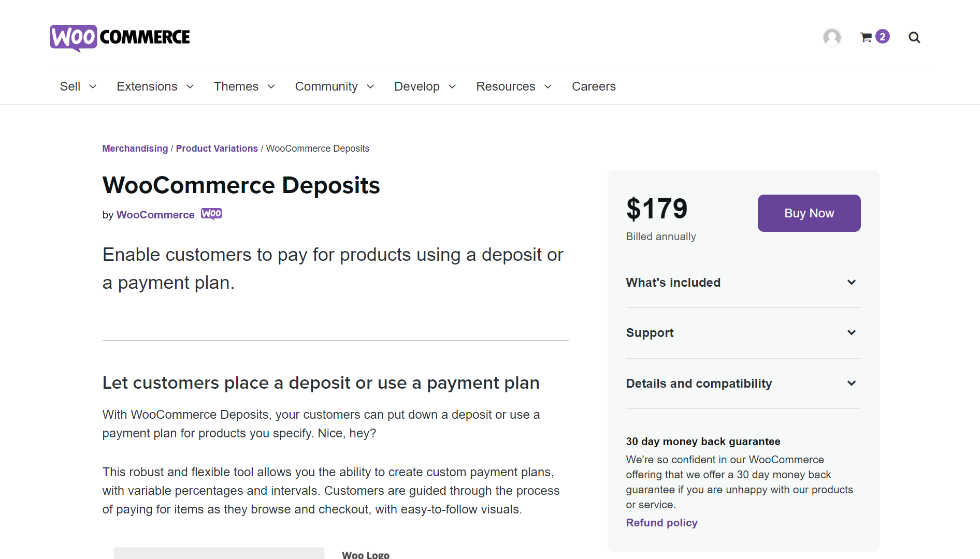Viewport: 980px width, 559px height.
Task: Click the 30 day money back guarantee heading
Action: (x=703, y=442)
